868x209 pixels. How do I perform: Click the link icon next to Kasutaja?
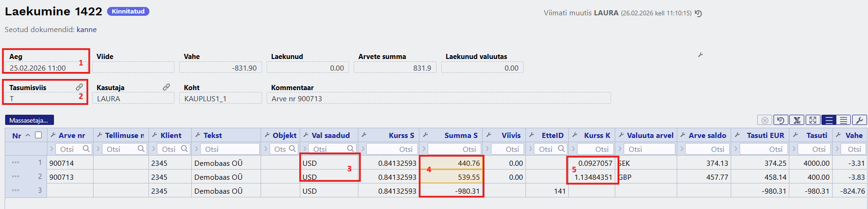(166, 87)
